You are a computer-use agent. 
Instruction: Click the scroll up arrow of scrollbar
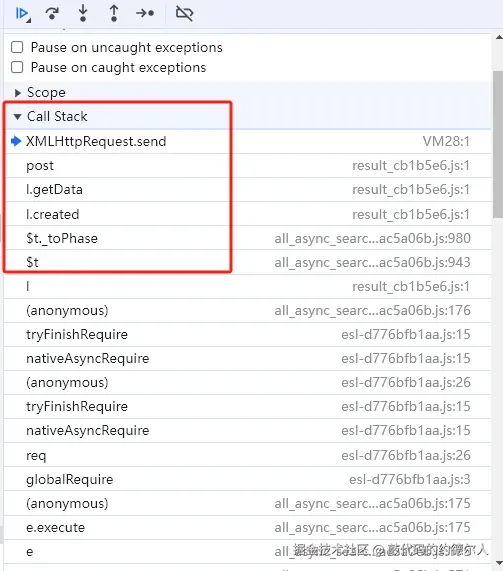click(x=498, y=38)
